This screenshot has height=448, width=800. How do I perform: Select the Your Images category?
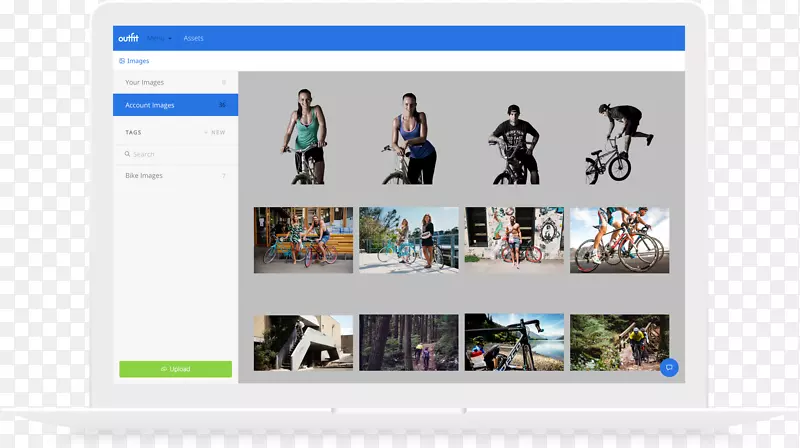[x=145, y=82]
